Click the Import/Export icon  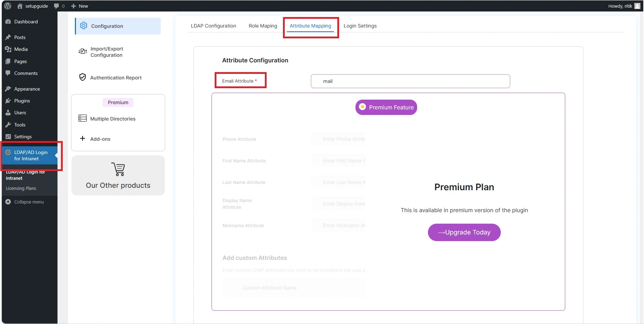83,52
